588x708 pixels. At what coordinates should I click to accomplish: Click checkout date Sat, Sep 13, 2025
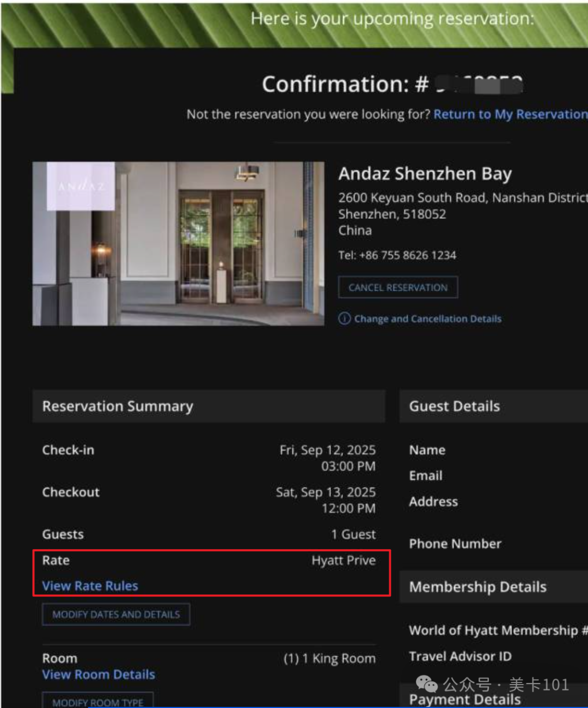326,492
